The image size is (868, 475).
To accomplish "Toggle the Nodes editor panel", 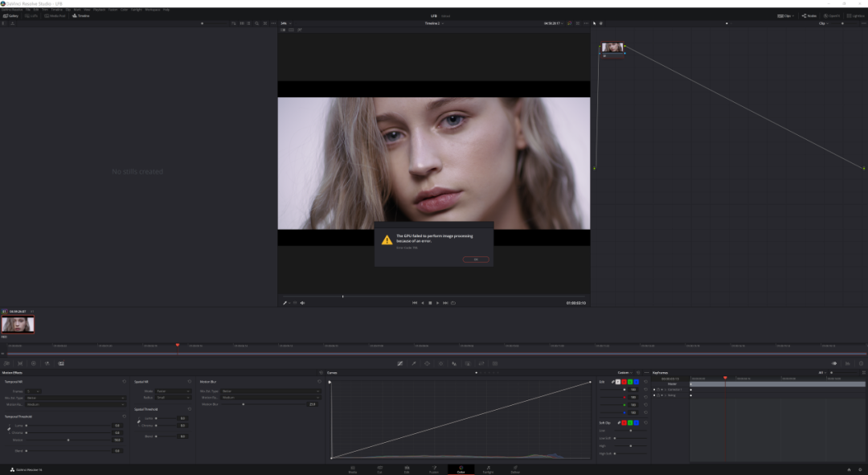I will (809, 16).
